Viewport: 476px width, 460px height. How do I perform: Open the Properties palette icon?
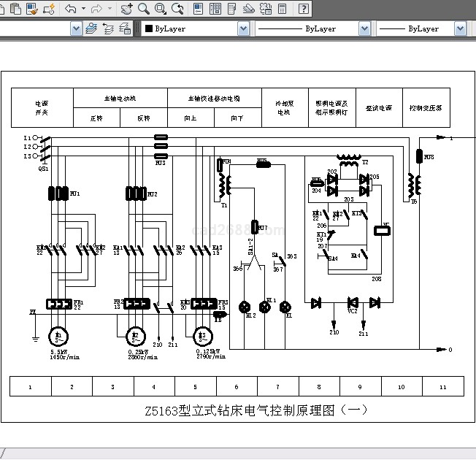[x=199, y=9]
